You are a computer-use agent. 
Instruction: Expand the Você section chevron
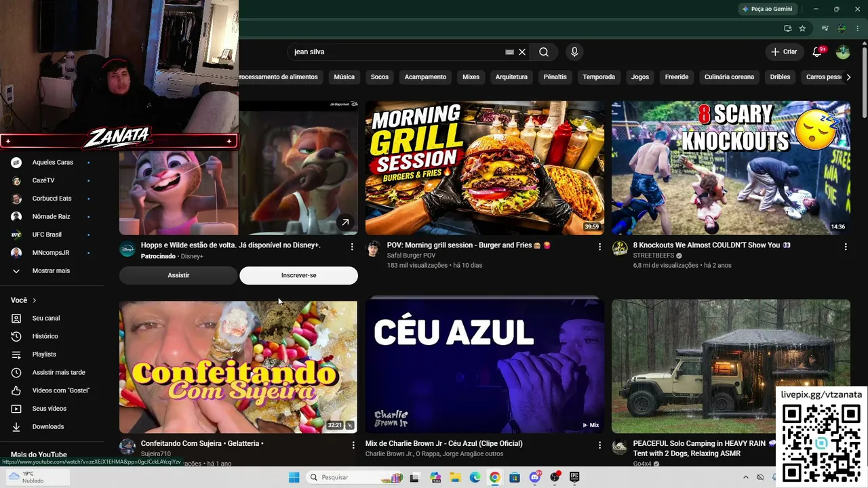34,300
